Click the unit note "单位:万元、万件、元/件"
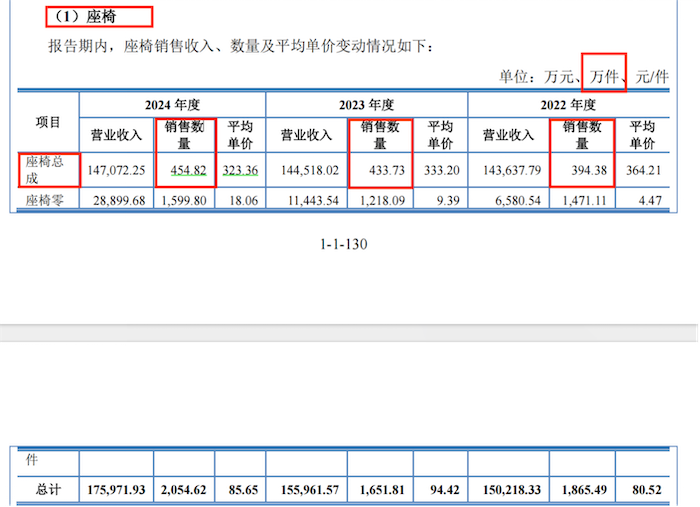700x507 pixels. (584, 77)
